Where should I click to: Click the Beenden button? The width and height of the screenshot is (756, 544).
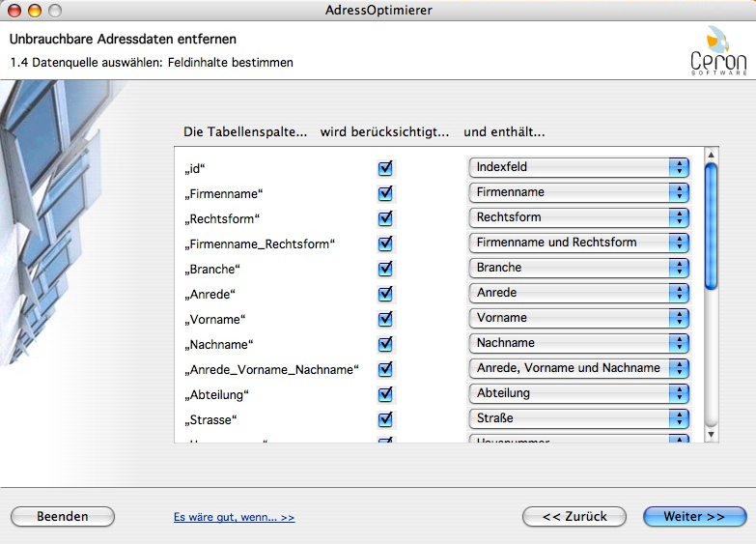63,517
